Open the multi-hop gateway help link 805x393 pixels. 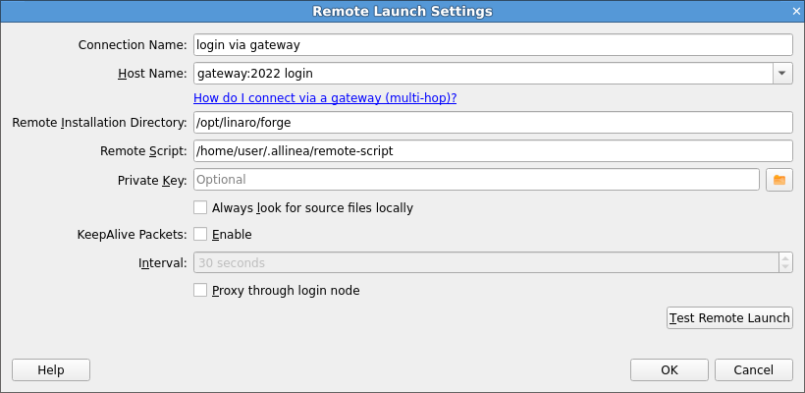[x=325, y=98]
